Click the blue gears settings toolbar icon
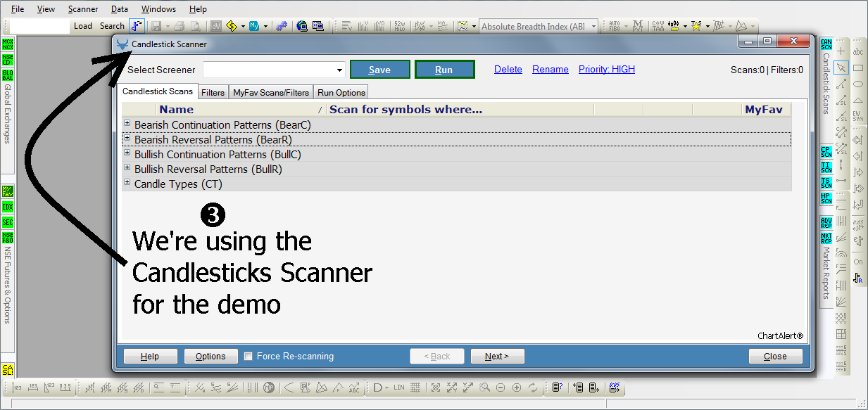The image size is (868, 410). pos(282,26)
